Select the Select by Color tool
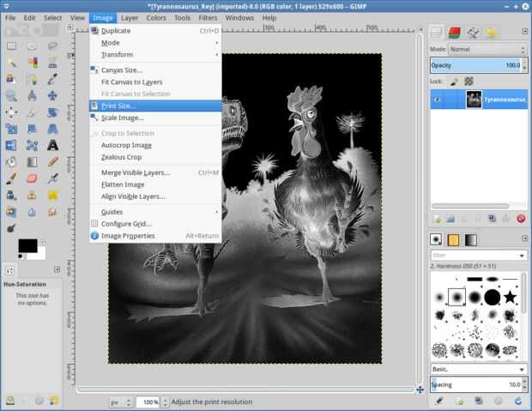The height and width of the screenshot is (411, 532). (x=32, y=63)
